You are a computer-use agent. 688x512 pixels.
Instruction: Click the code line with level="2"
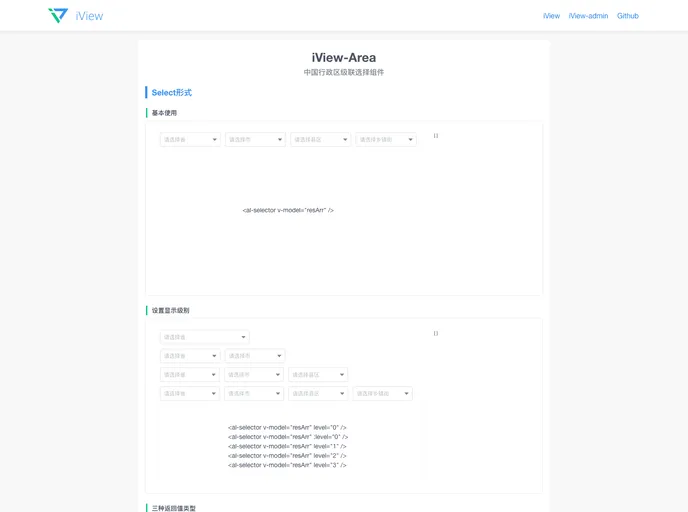[287, 456]
